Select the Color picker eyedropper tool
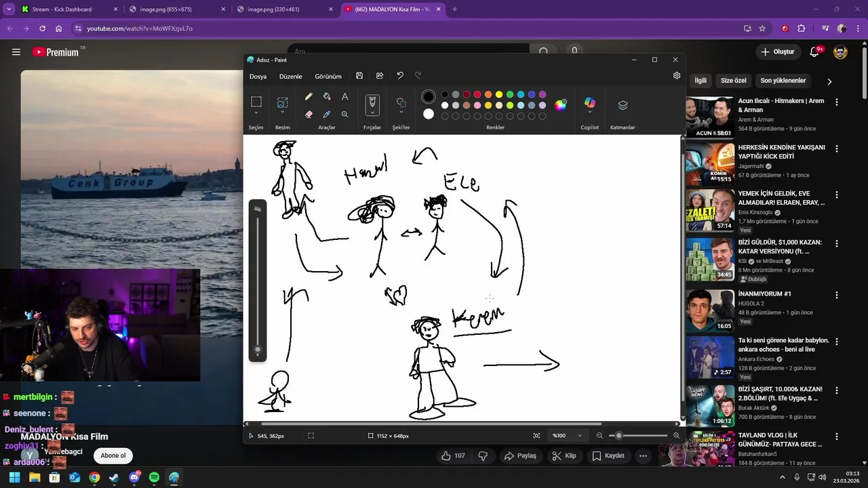This screenshot has width=868, height=488. point(327,115)
